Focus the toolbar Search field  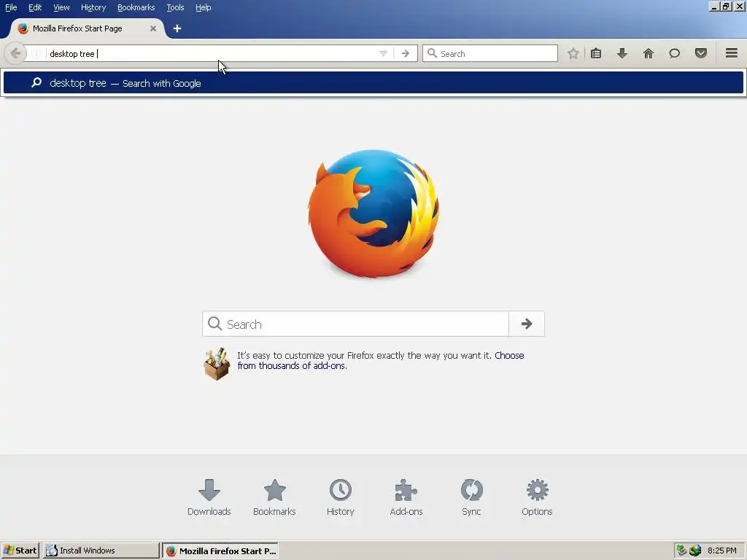point(489,53)
